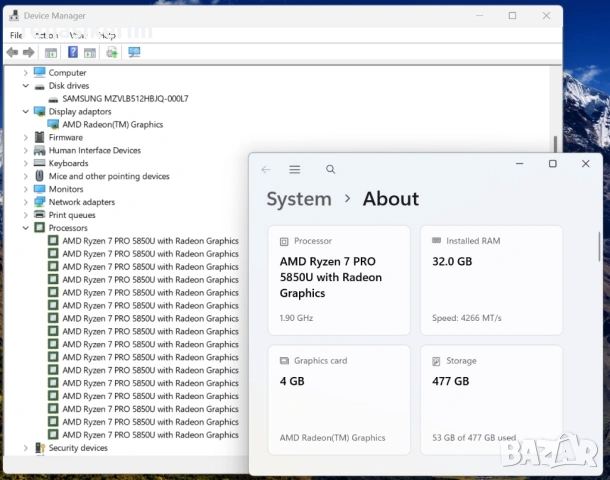Collapse the Display adaptors node
The image size is (610, 480).
coord(26,112)
